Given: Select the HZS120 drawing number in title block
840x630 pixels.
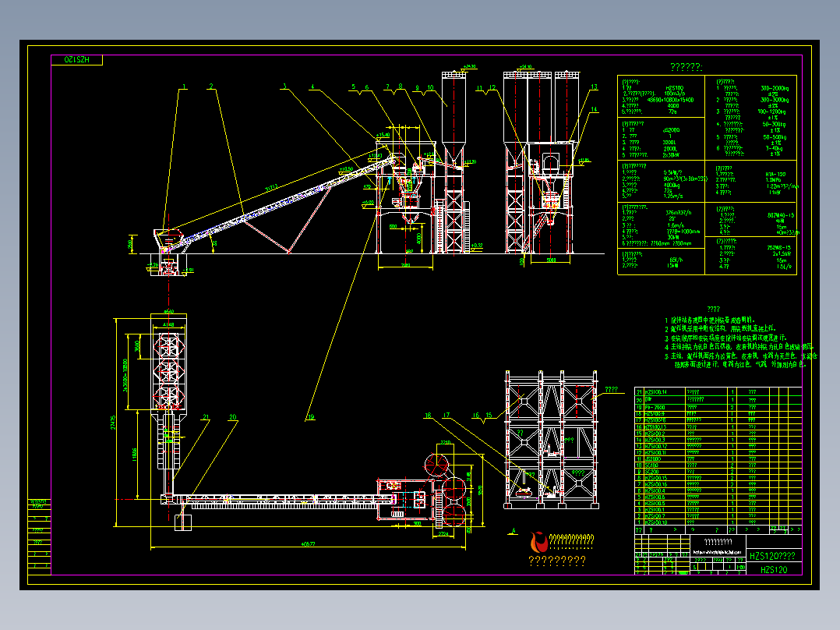Looking at the screenshot, I should coord(774,569).
